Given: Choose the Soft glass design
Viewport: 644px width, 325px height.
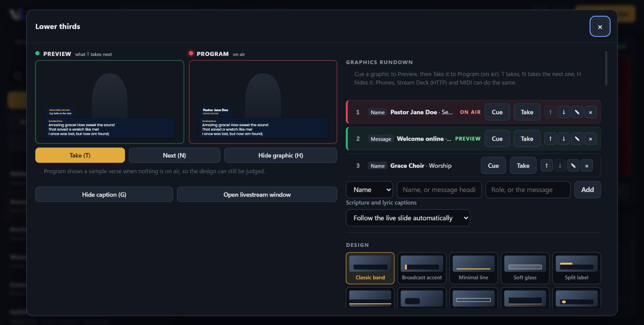Looking at the screenshot, I should (525, 268).
